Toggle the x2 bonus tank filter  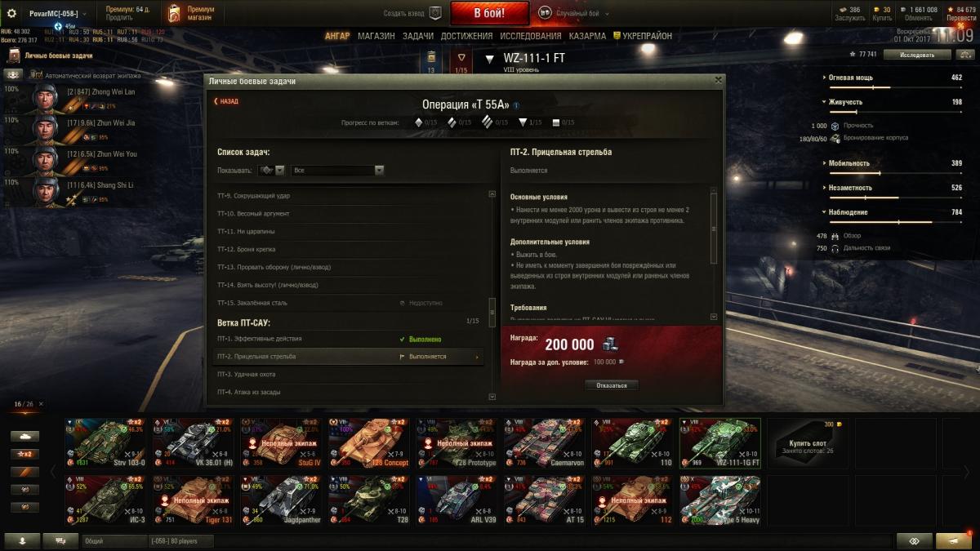(x=24, y=454)
